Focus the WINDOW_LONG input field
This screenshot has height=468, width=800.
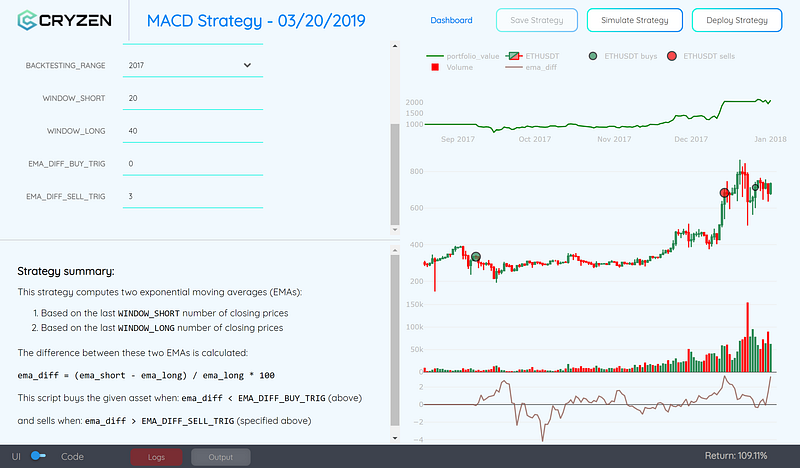pyautogui.click(x=193, y=131)
